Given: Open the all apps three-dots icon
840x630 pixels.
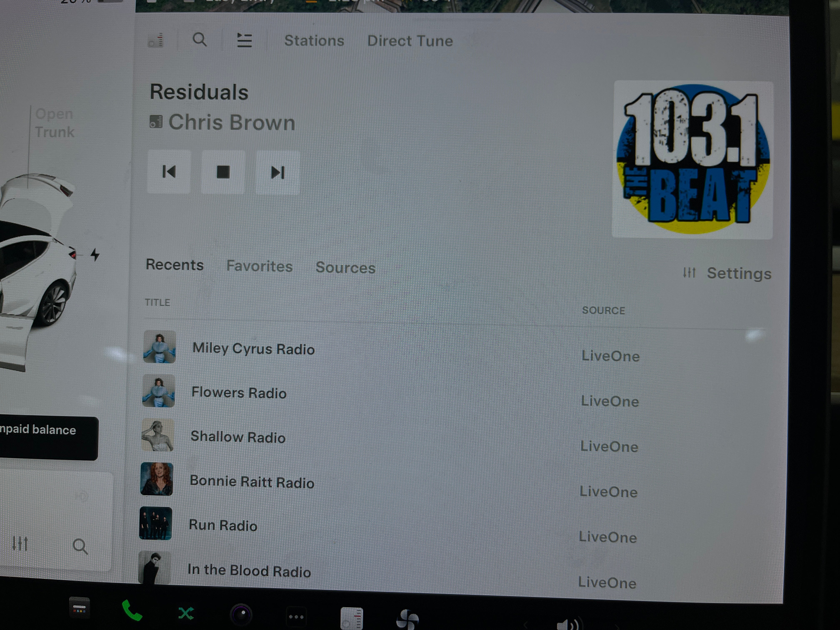Looking at the screenshot, I should pos(296,617).
